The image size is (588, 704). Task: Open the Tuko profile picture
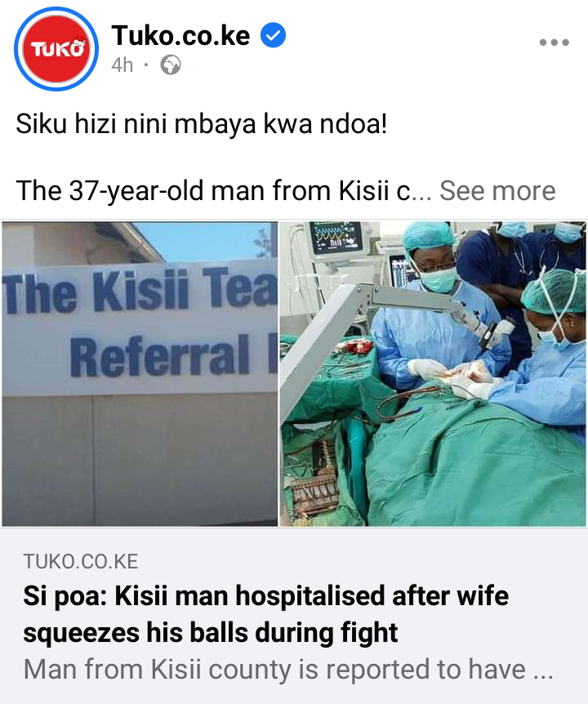coord(56,48)
